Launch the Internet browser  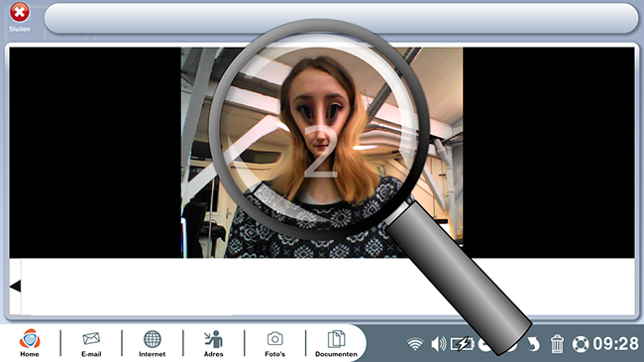pos(152,343)
